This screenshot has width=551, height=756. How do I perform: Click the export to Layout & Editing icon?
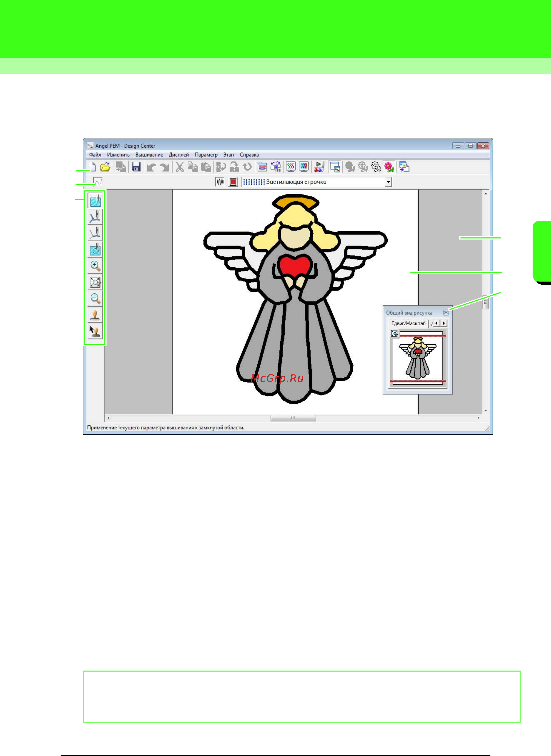click(404, 166)
